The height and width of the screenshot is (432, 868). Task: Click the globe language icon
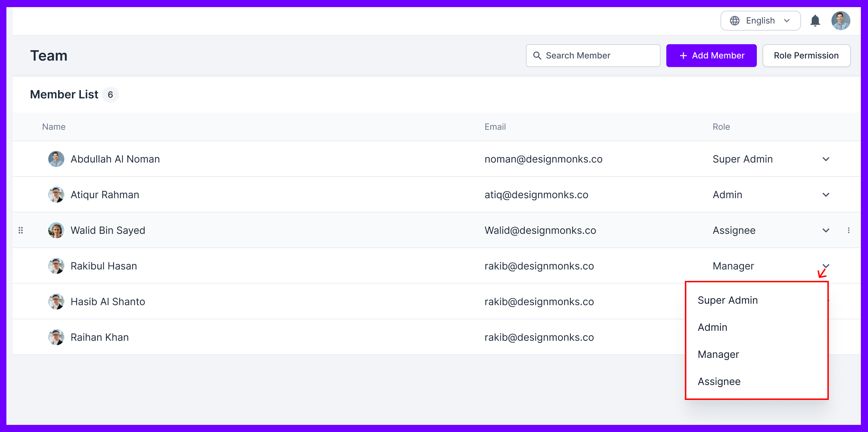coord(735,21)
